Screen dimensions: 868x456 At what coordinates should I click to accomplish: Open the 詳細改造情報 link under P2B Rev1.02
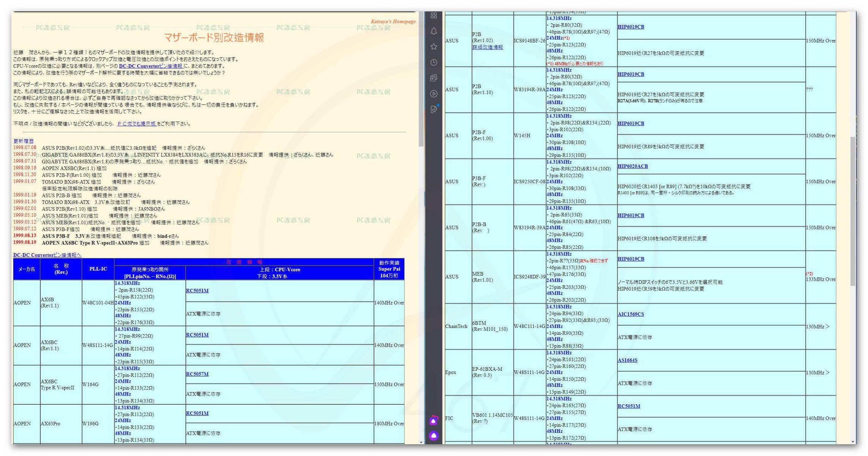click(x=487, y=47)
